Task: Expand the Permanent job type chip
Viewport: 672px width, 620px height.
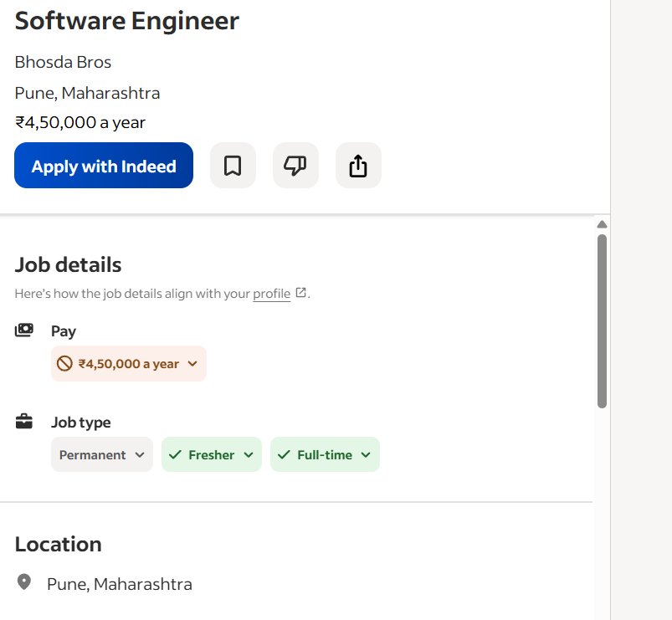Action: [102, 454]
